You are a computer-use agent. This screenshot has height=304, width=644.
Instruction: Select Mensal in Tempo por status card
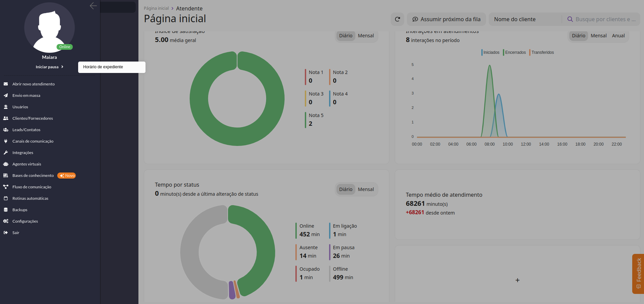point(366,189)
